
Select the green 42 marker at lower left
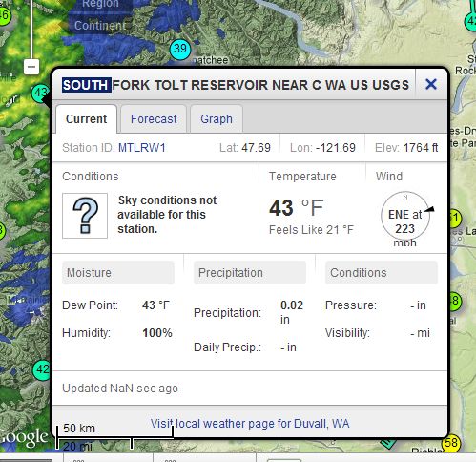pyautogui.click(x=42, y=369)
